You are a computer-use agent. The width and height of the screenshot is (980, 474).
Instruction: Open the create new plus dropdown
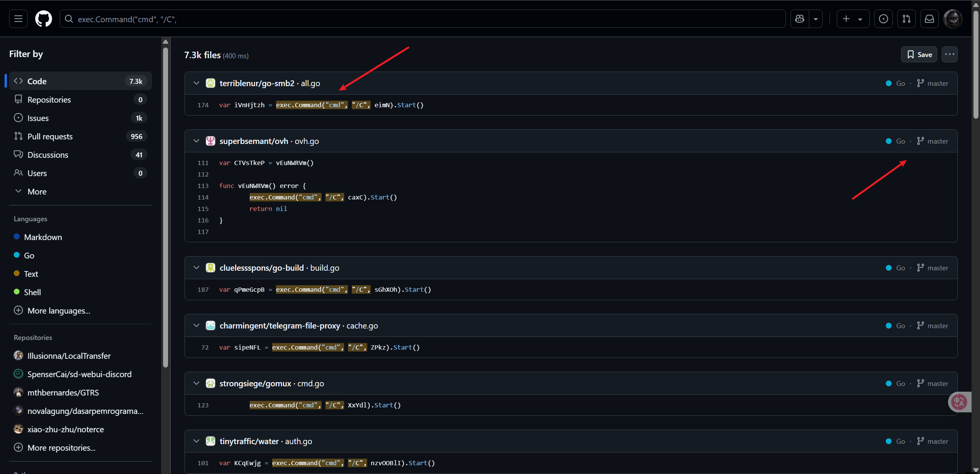pos(853,19)
